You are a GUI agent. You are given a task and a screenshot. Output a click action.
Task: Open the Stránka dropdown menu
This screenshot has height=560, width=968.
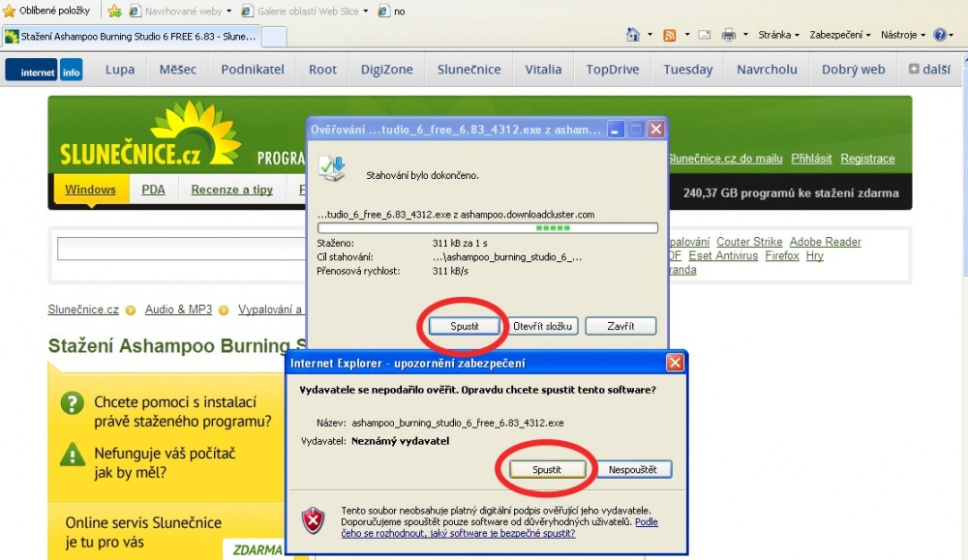coord(778,35)
